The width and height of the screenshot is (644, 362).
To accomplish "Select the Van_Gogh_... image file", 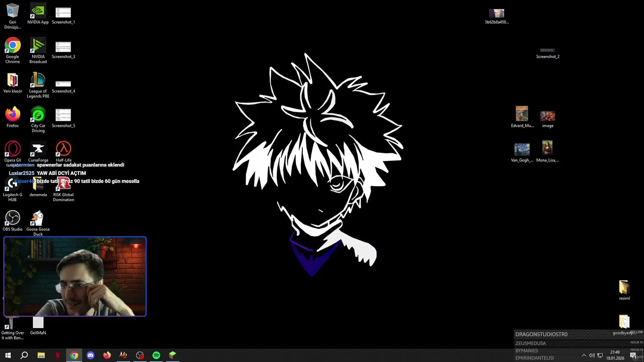I will (522, 153).
